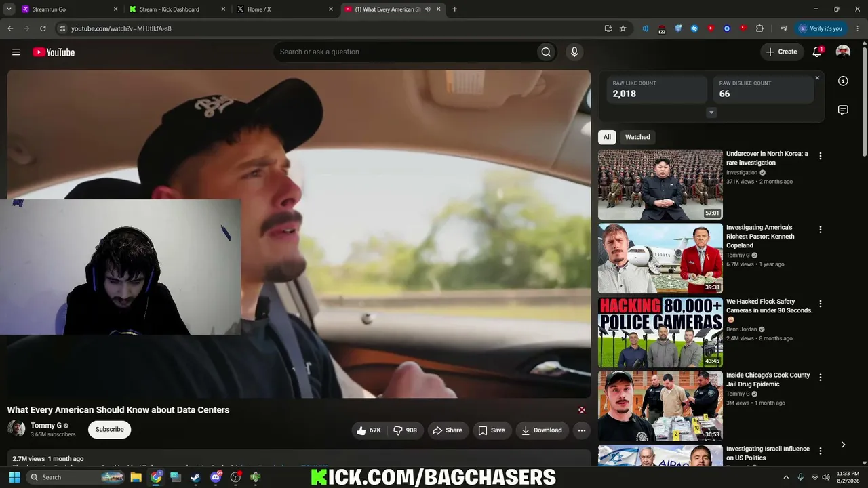Expand the raw count panel chevron
868x488 pixels.
(x=711, y=113)
